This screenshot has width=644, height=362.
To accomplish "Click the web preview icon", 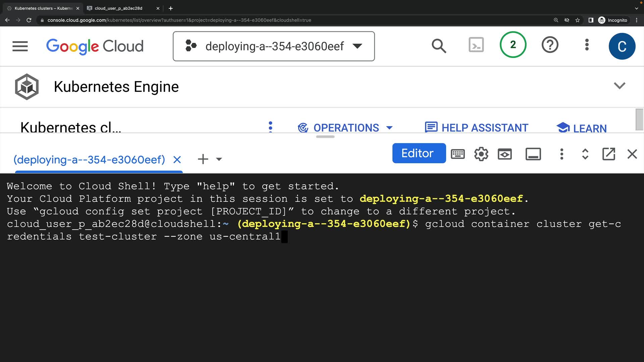I will (x=504, y=154).
